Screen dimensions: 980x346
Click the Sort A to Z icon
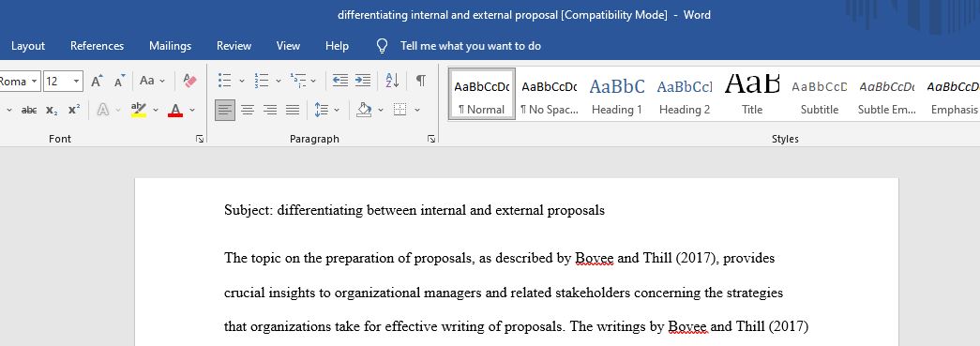pos(392,80)
